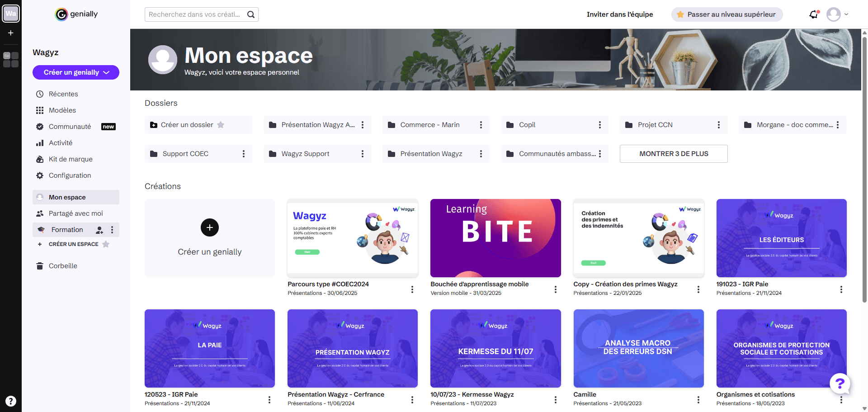Open the purple help chat bubble
The image size is (868, 412).
pos(840,384)
